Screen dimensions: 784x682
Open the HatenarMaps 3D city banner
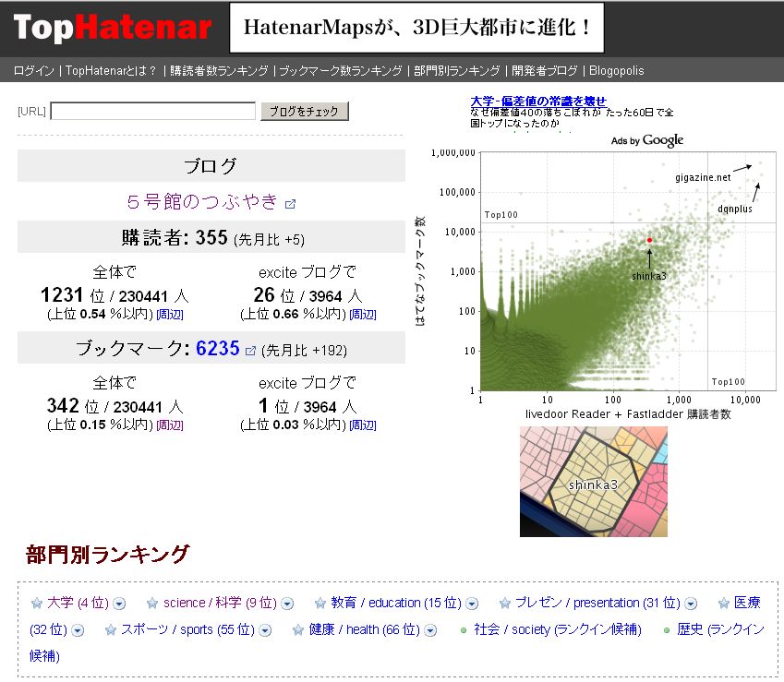tap(416, 28)
